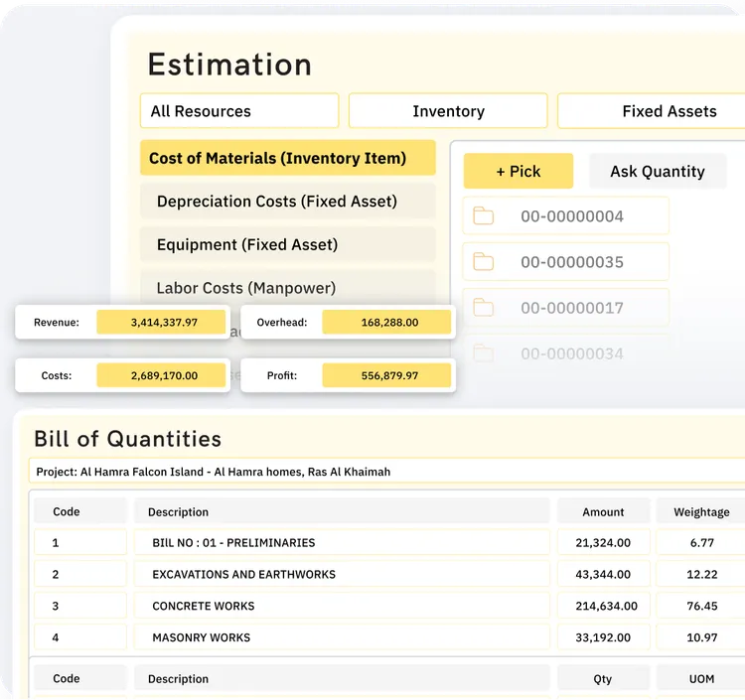This screenshot has width=745, height=700.
Task: Select BIIL NO : 01 - PRELIMINARIES row
Action: tap(342, 542)
